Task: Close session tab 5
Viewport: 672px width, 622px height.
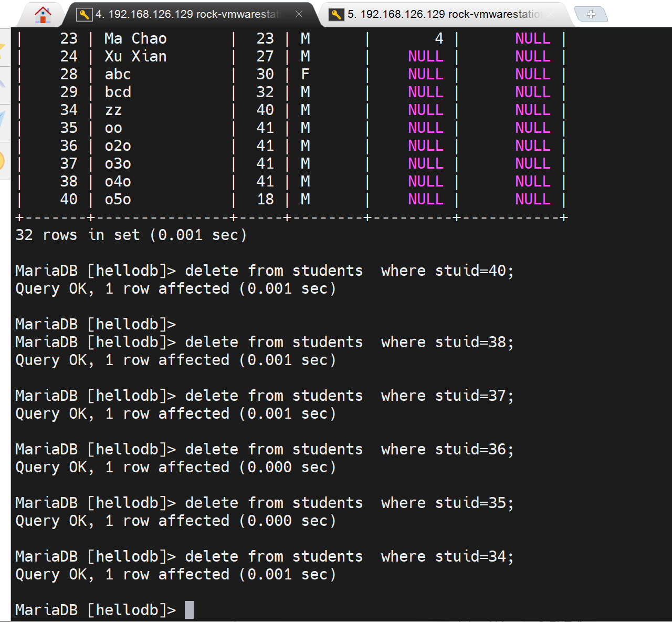Action: [551, 15]
